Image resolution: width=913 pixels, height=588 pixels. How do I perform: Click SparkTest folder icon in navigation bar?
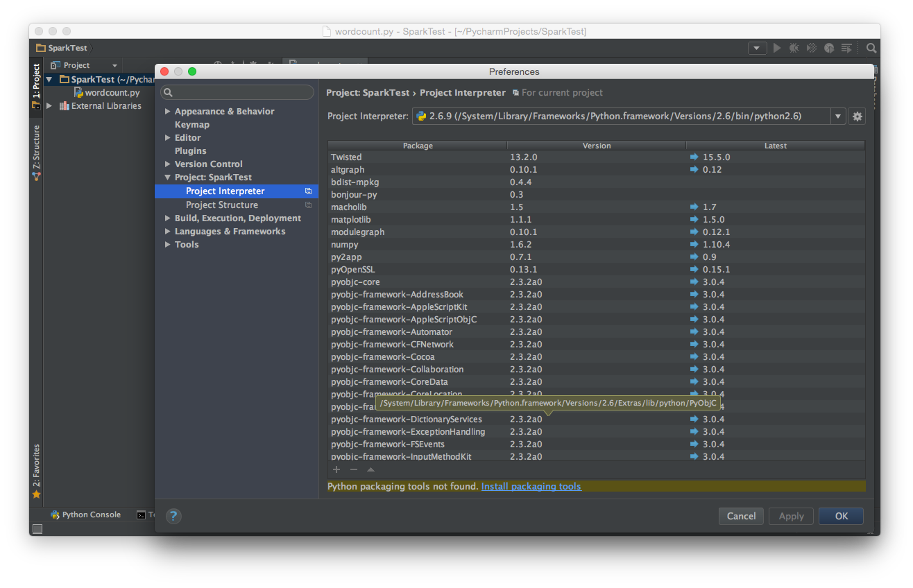(41, 48)
